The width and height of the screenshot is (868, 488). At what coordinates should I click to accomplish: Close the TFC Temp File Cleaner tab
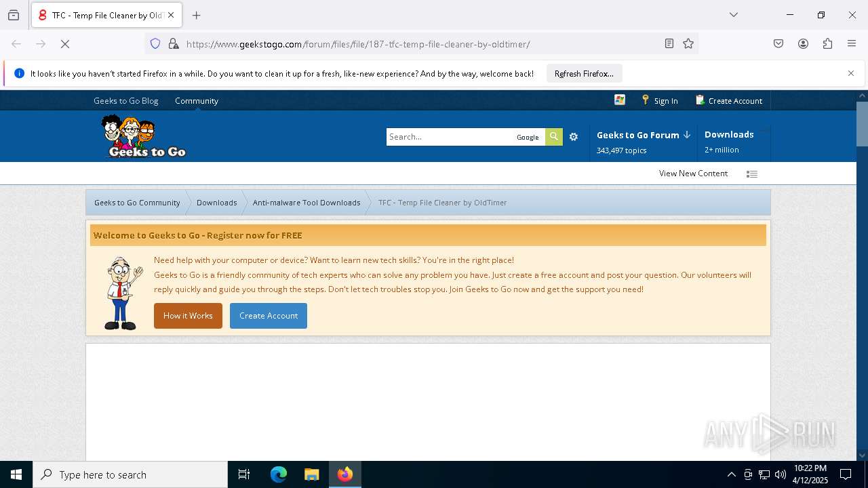(171, 15)
